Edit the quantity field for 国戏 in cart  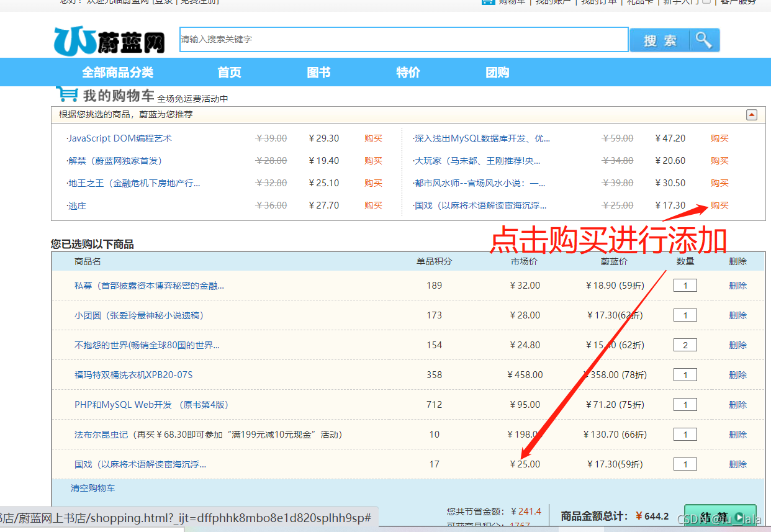point(685,464)
